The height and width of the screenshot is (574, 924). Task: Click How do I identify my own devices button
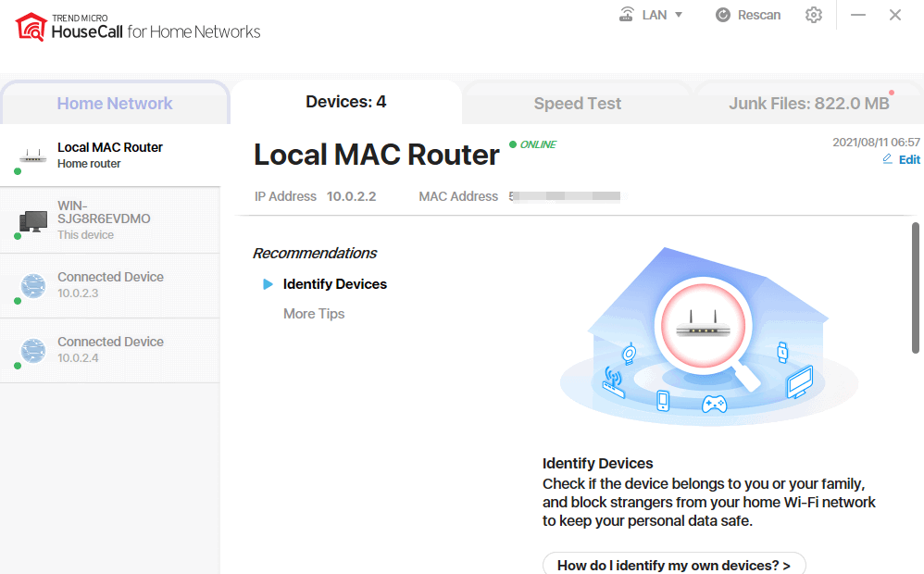674,564
